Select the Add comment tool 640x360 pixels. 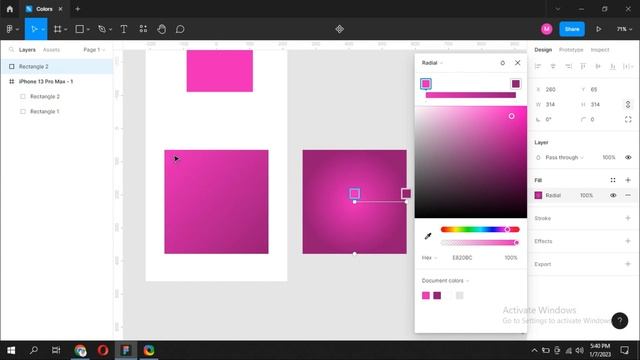click(180, 29)
